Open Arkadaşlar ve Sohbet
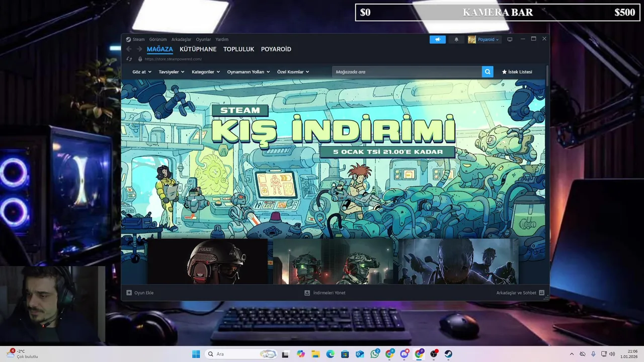644x362 pixels. (x=520, y=293)
